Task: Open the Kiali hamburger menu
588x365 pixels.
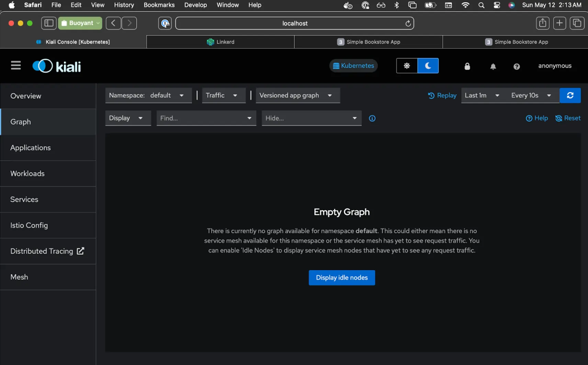Action: coord(16,65)
